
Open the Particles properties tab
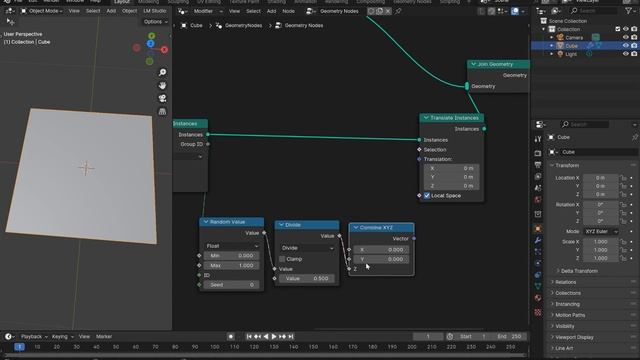click(538, 252)
